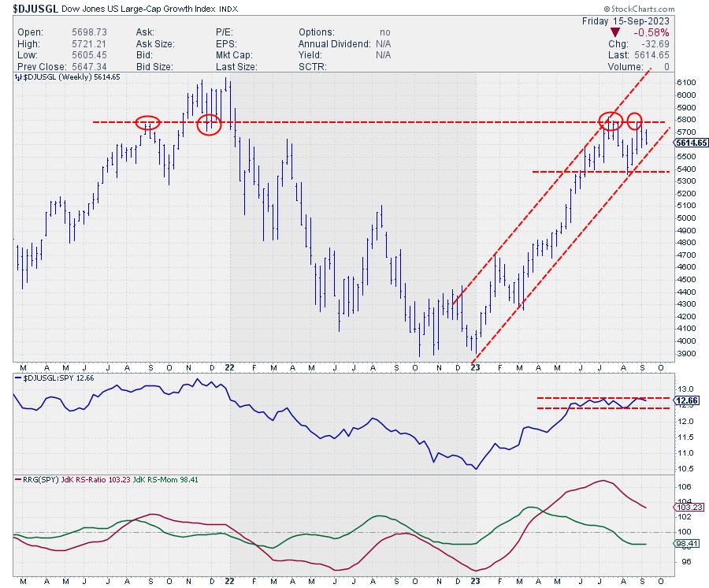709x588 pixels.
Task: Click the 23 year marker on price chart axis
Action: (474, 367)
